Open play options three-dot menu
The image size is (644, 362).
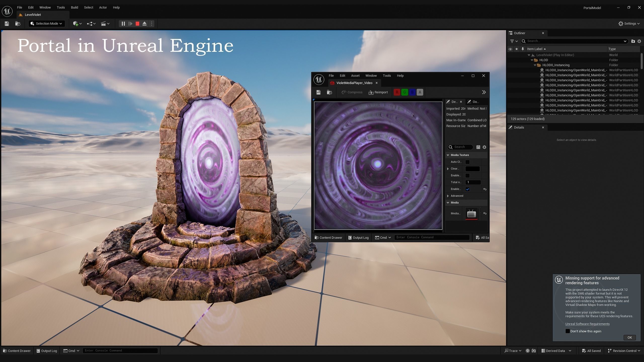151,24
